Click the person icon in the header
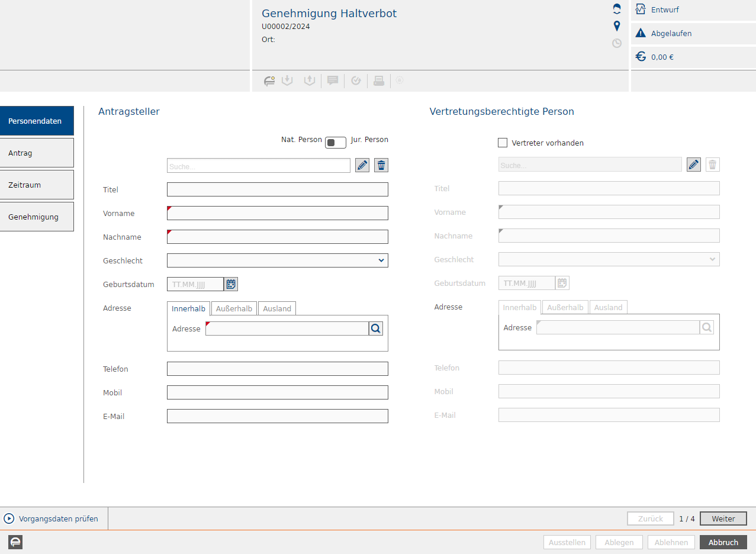 coord(617,9)
